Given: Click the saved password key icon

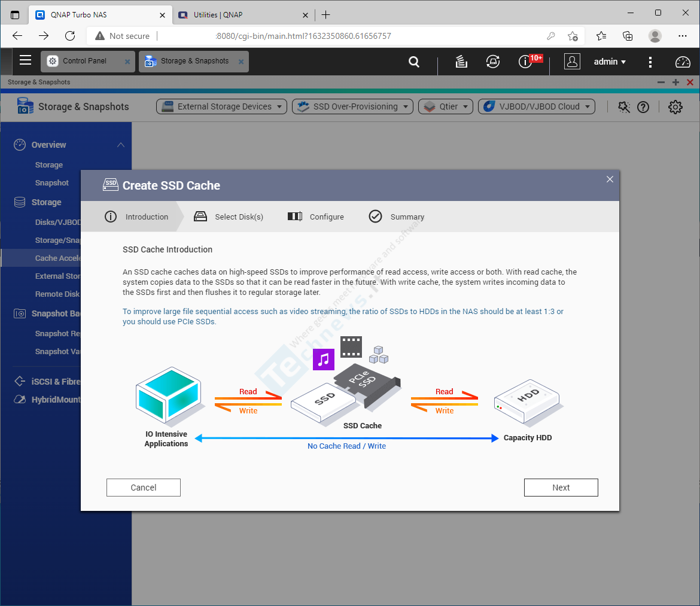Looking at the screenshot, I should pyautogui.click(x=551, y=36).
